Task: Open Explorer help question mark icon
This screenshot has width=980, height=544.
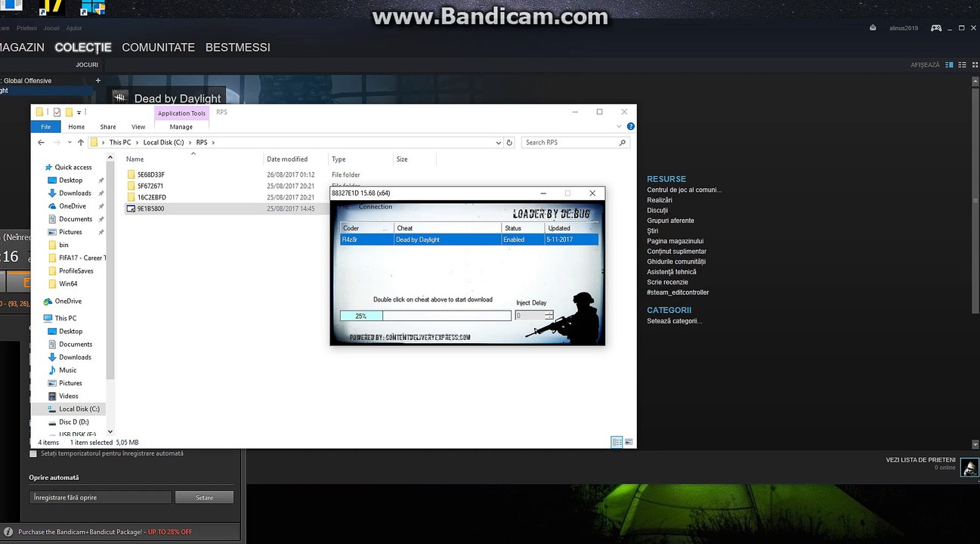Action: tap(631, 127)
